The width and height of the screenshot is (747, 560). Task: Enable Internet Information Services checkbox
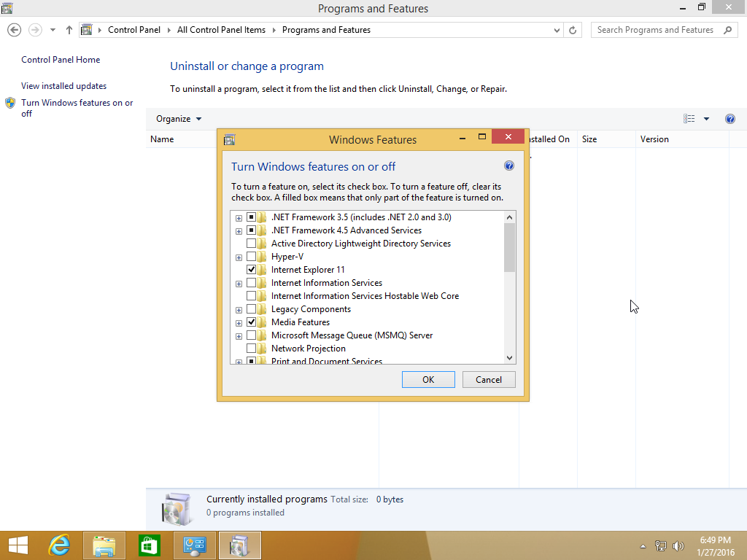[251, 283]
